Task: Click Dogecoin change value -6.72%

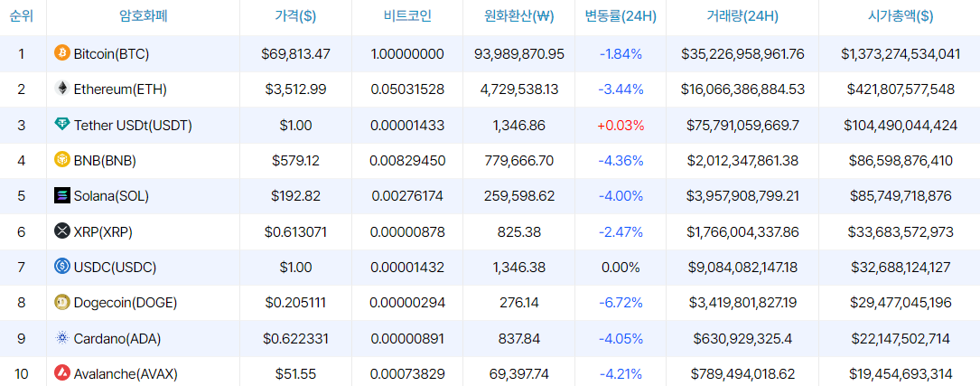Action: point(621,303)
